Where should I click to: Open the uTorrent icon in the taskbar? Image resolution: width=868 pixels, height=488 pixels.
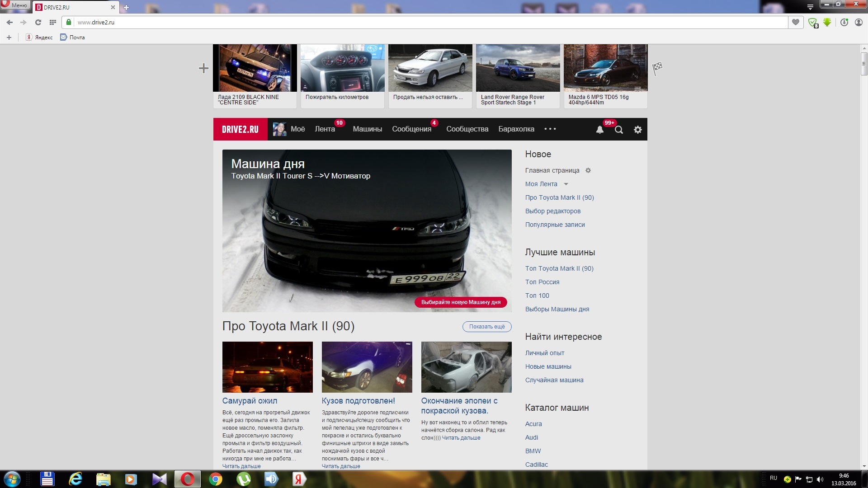pyautogui.click(x=244, y=479)
